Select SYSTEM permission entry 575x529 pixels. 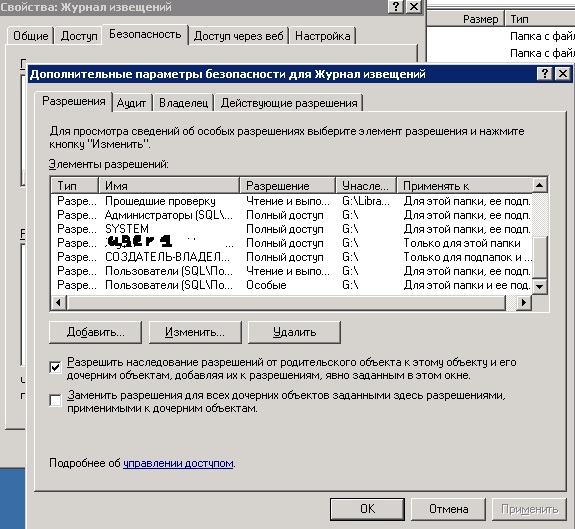coord(292,229)
